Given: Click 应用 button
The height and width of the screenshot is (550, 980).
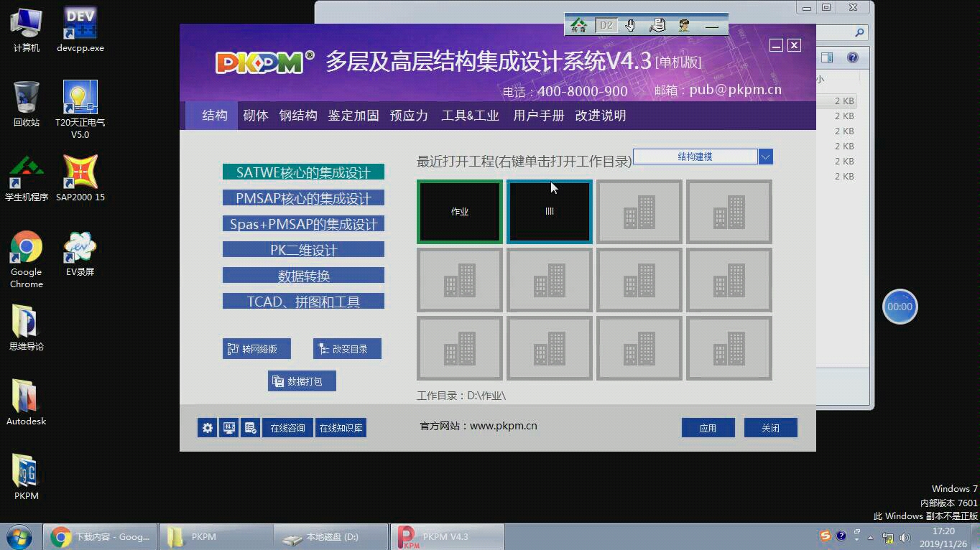Looking at the screenshot, I should (708, 428).
